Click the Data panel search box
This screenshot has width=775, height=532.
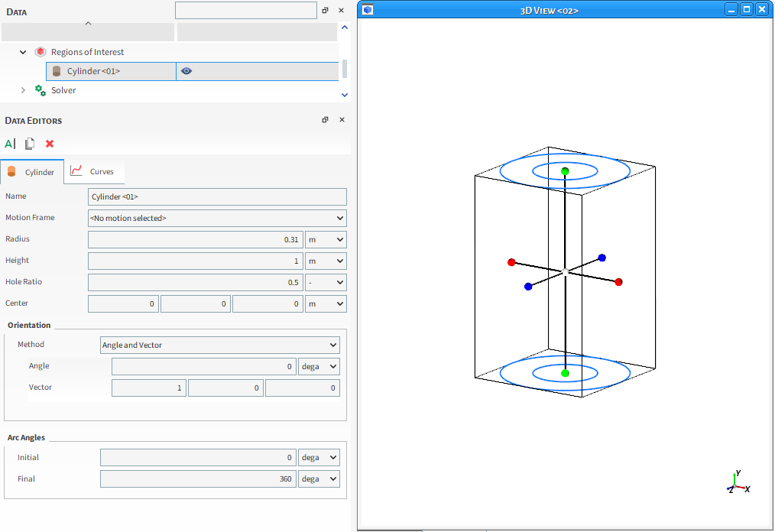(245, 11)
